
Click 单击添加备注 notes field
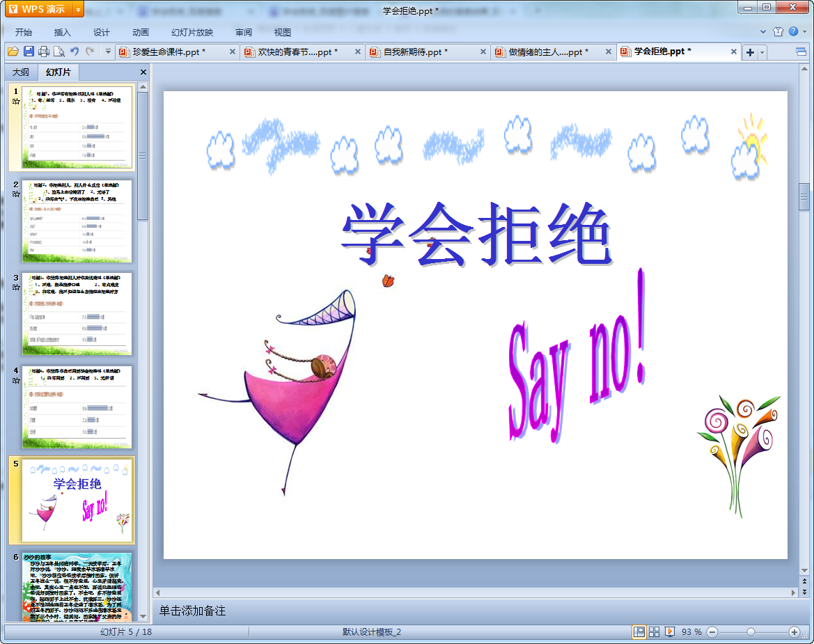(192, 611)
